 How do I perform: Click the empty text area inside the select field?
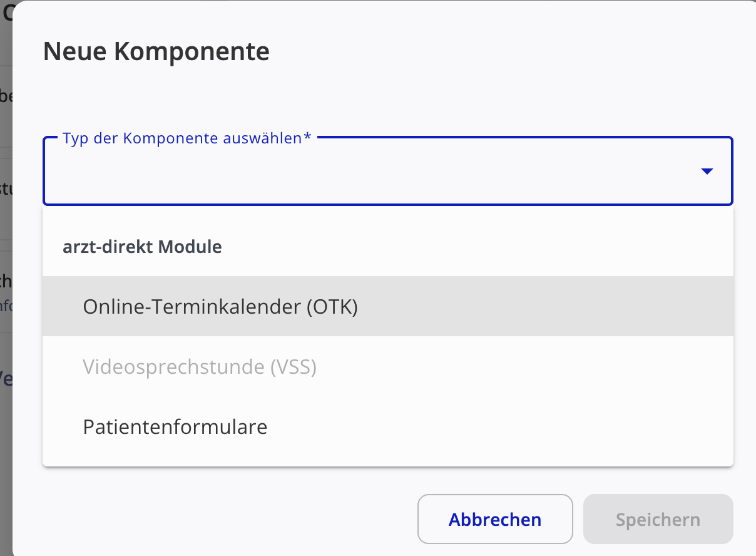[x=369, y=172]
